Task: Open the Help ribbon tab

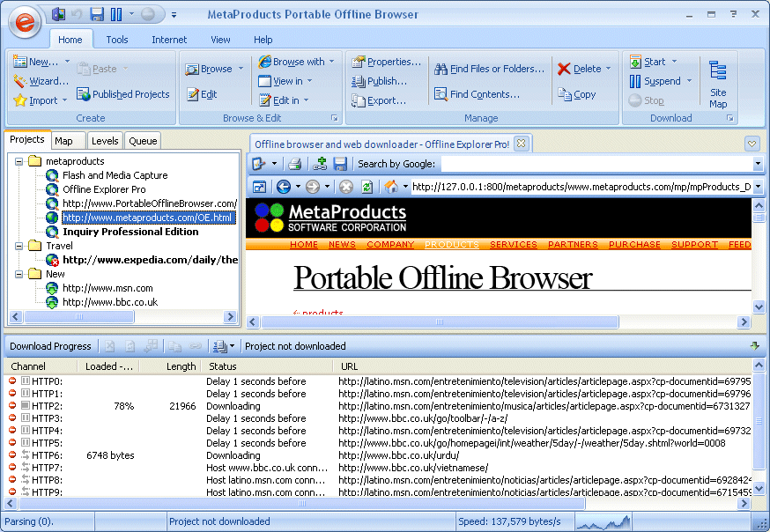Action: tap(263, 40)
